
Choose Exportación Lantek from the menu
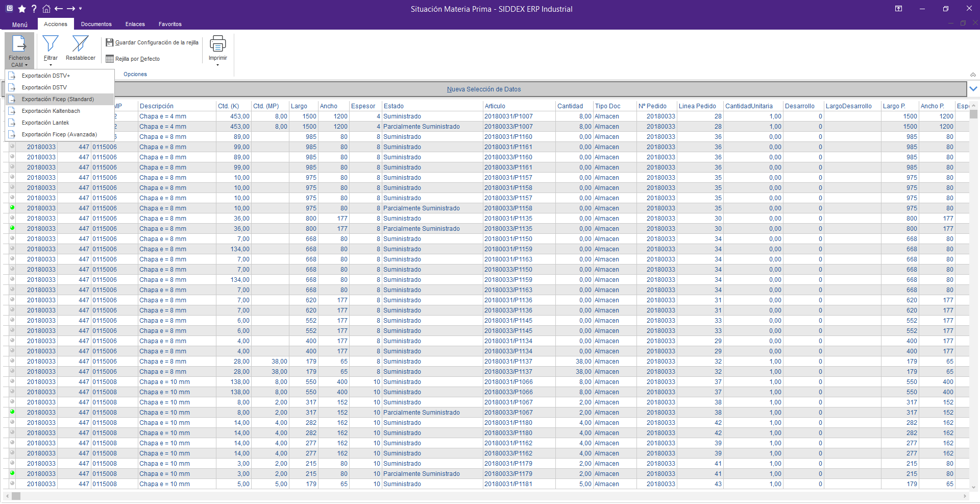45,123
